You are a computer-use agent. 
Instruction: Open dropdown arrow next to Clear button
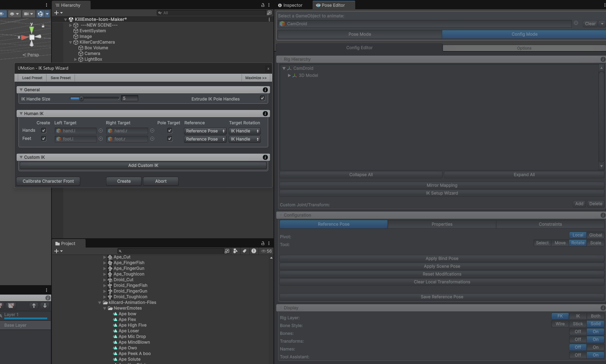tap(602, 24)
